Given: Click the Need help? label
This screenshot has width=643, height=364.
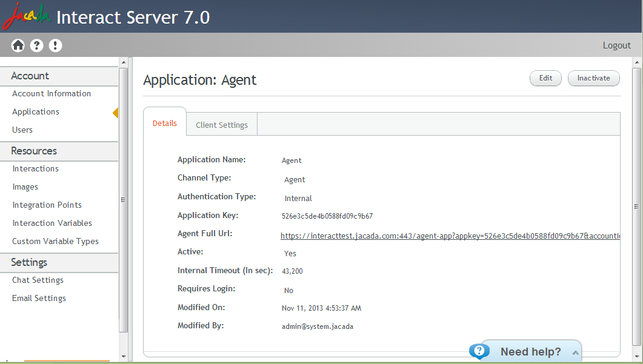Looking at the screenshot, I should coord(531,352).
